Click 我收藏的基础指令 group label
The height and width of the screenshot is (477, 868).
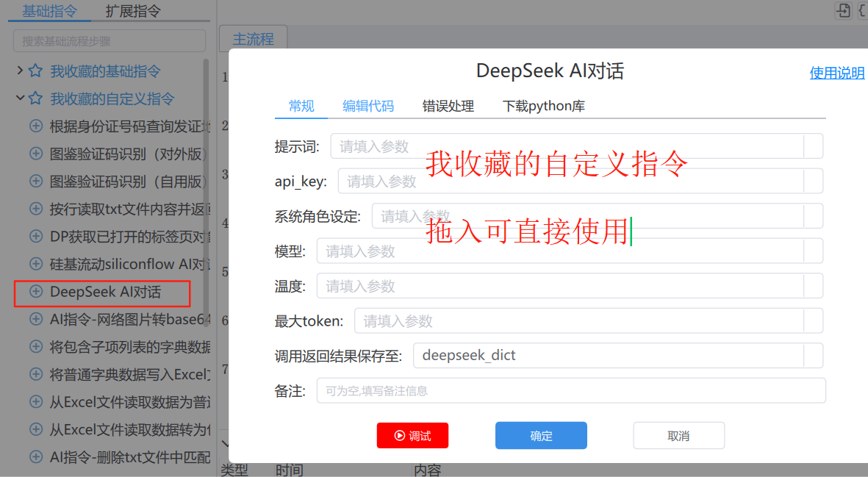coord(105,71)
